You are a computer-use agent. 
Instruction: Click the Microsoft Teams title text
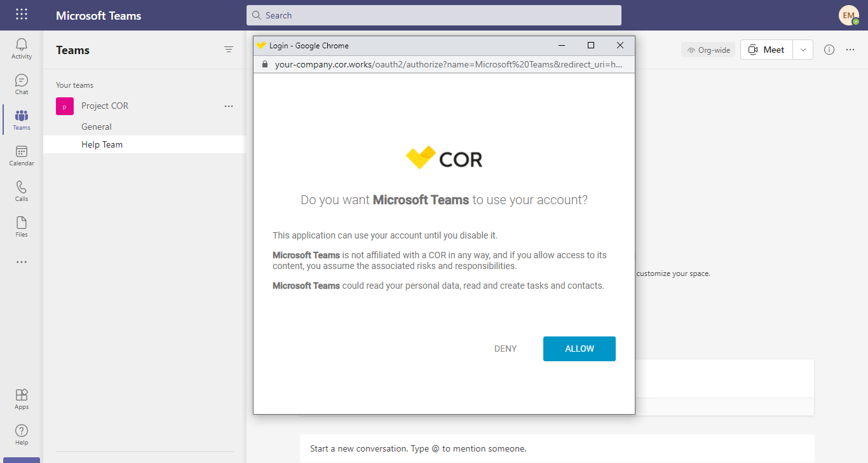coord(98,15)
